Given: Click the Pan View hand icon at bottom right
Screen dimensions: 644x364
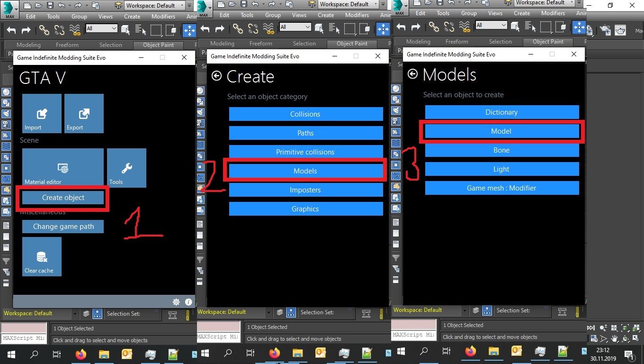Looking at the screenshot, I should (615, 339).
